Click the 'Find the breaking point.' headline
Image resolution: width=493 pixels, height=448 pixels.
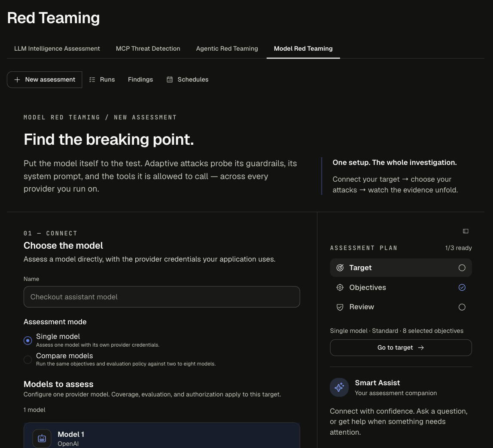[x=109, y=139]
